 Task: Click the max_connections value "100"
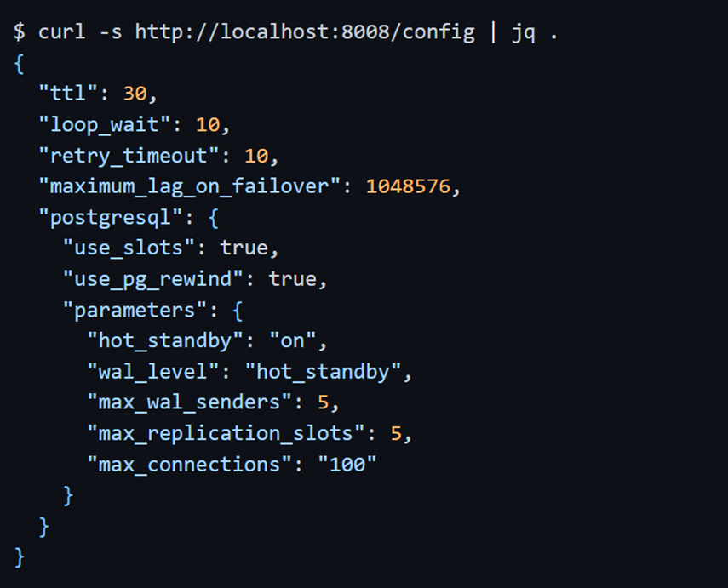coord(347,464)
